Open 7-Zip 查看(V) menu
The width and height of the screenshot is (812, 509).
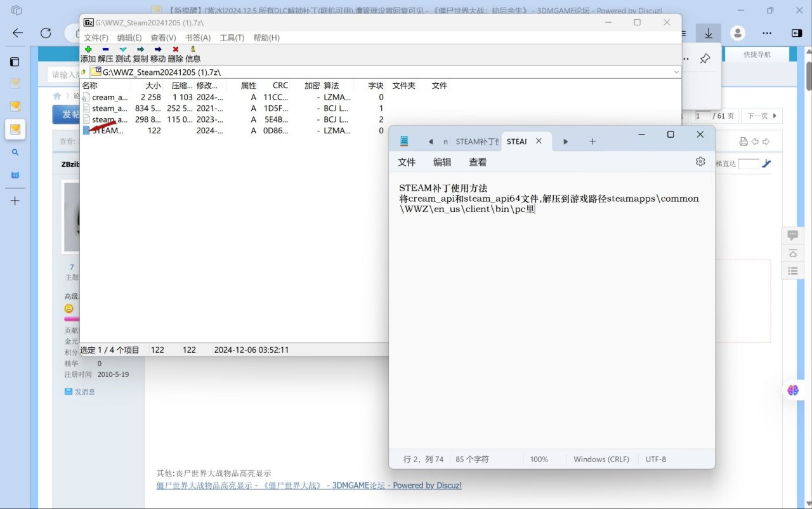(163, 38)
